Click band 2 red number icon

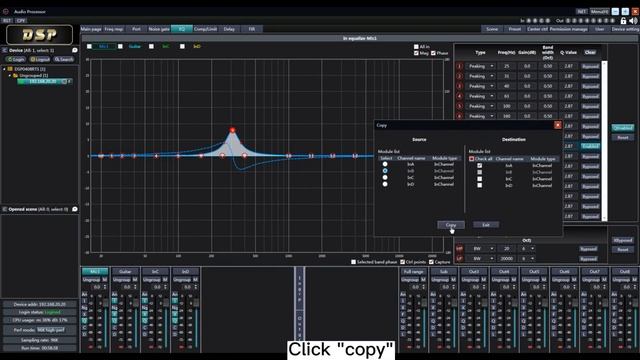(460, 76)
